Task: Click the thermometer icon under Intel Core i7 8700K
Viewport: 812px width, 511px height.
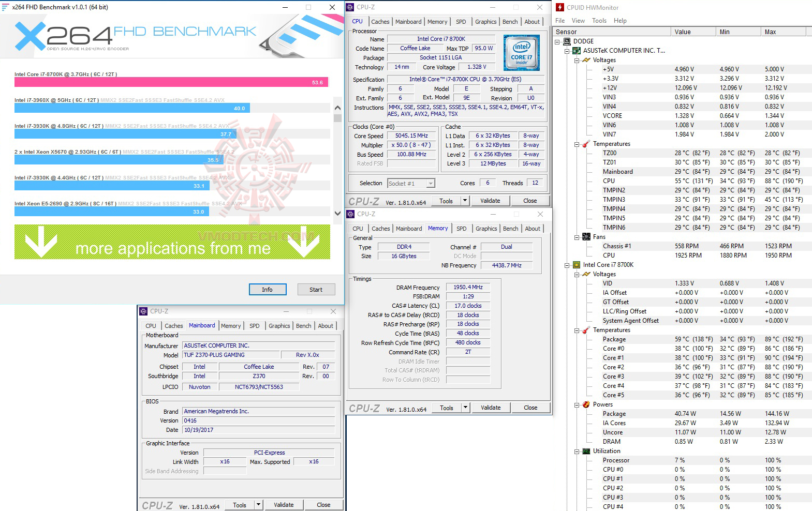Action: [586, 330]
